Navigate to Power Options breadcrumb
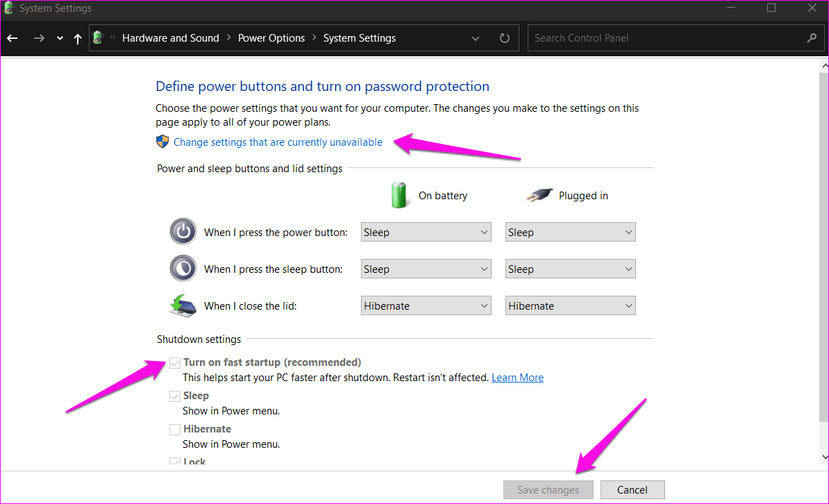Image resolution: width=829 pixels, height=504 pixels. click(x=271, y=38)
